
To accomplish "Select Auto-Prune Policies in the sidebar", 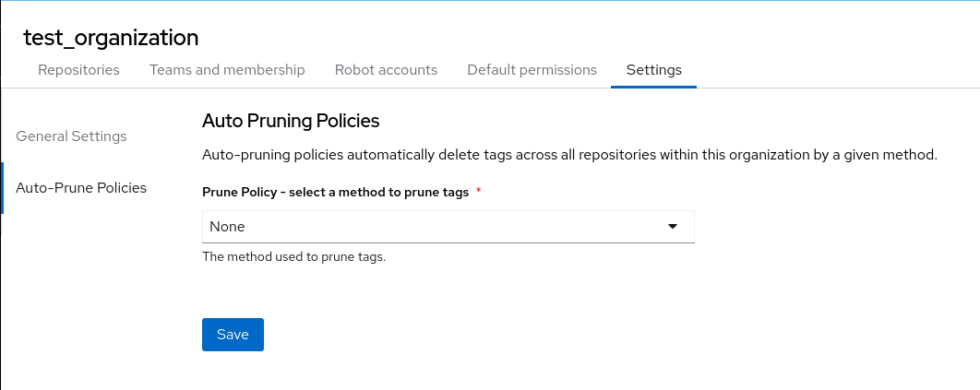I will coord(81,188).
